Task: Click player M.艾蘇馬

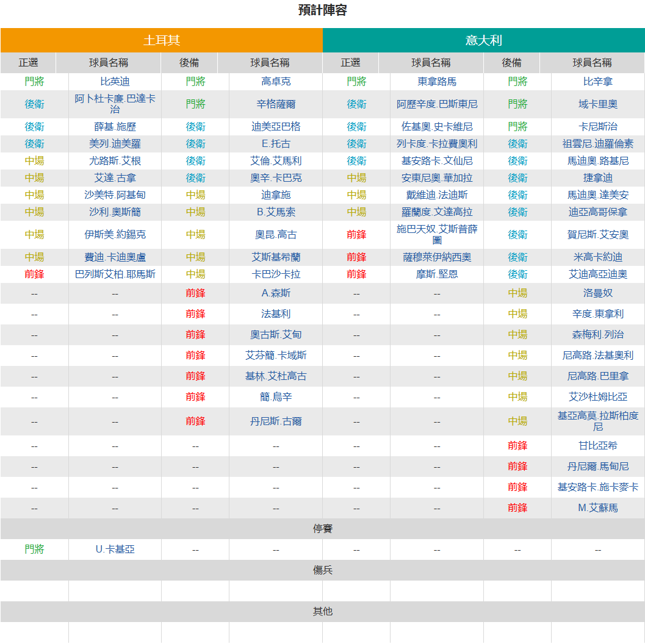Action: coord(597,507)
